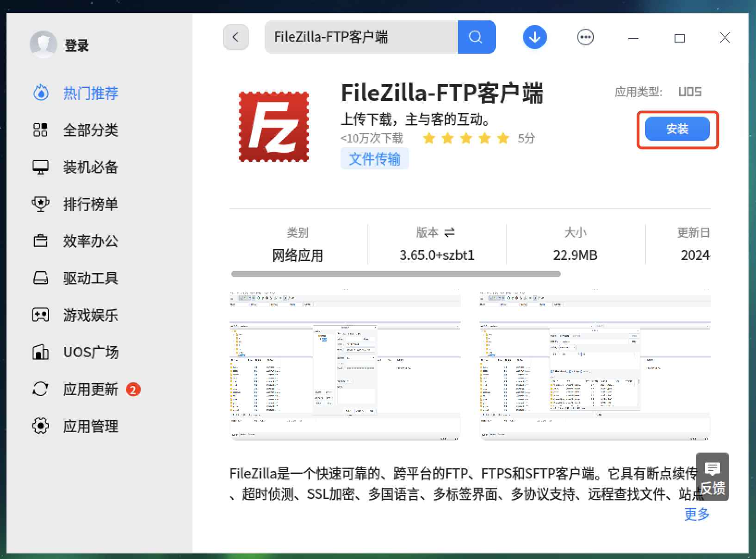Open 应用管理 app management
756x559 pixels.
[91, 426]
